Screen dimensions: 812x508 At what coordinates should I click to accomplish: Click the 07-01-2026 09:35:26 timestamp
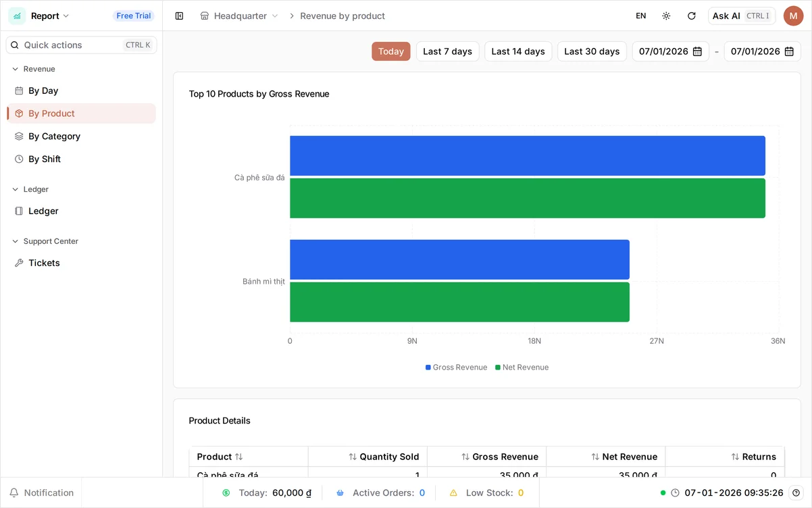coord(734,493)
